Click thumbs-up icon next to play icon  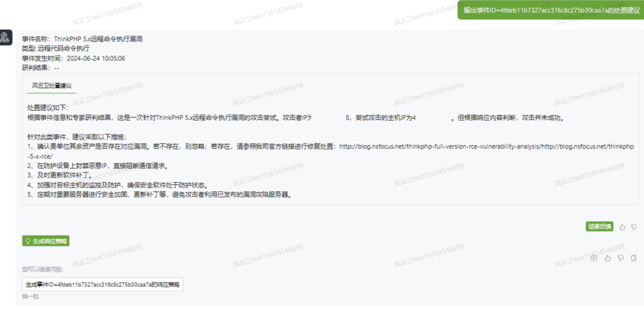pos(608,258)
